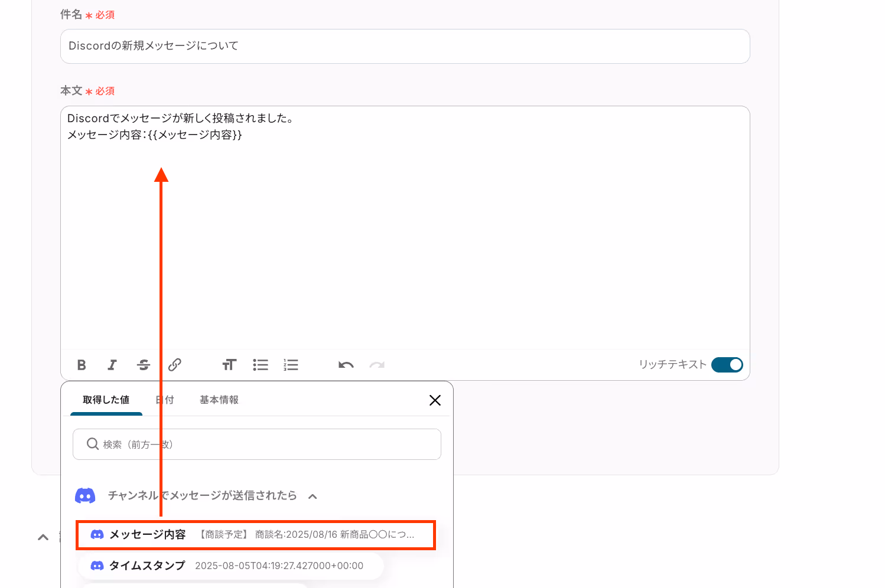Select the メッセージ内容 value

point(256,535)
